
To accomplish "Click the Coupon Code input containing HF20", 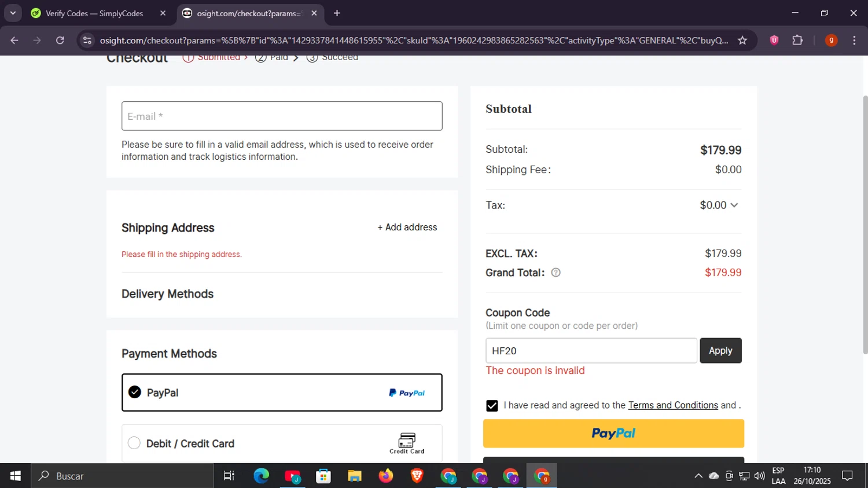I will [x=591, y=351].
